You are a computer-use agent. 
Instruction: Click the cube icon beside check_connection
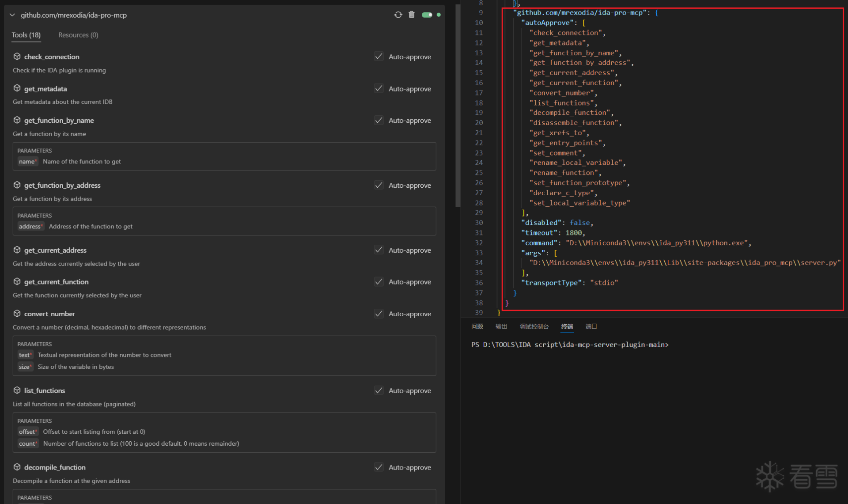click(x=17, y=57)
